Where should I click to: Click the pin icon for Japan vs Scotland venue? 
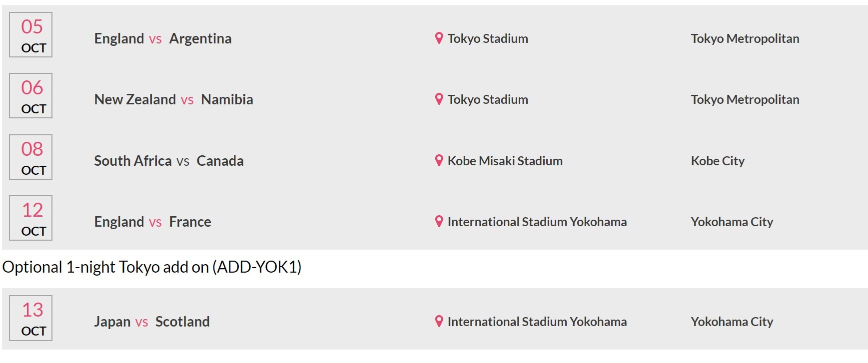(439, 321)
